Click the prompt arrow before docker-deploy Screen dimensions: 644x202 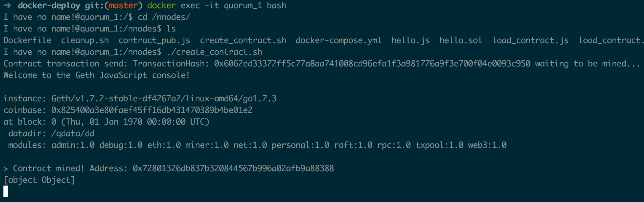[x=7, y=5]
